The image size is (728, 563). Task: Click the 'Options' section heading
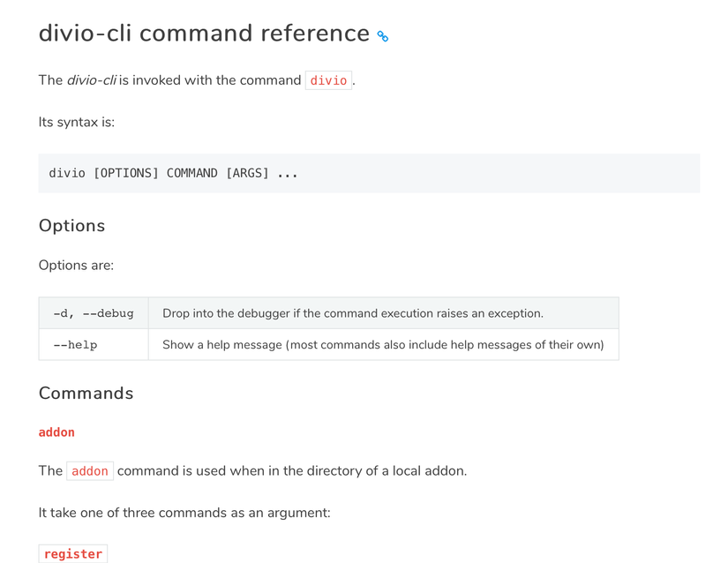tap(72, 226)
